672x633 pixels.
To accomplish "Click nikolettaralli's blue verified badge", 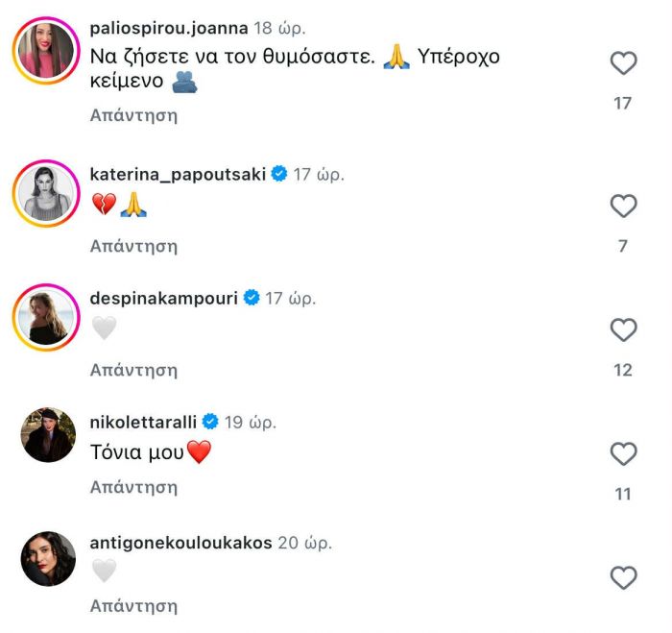I will (210, 422).
